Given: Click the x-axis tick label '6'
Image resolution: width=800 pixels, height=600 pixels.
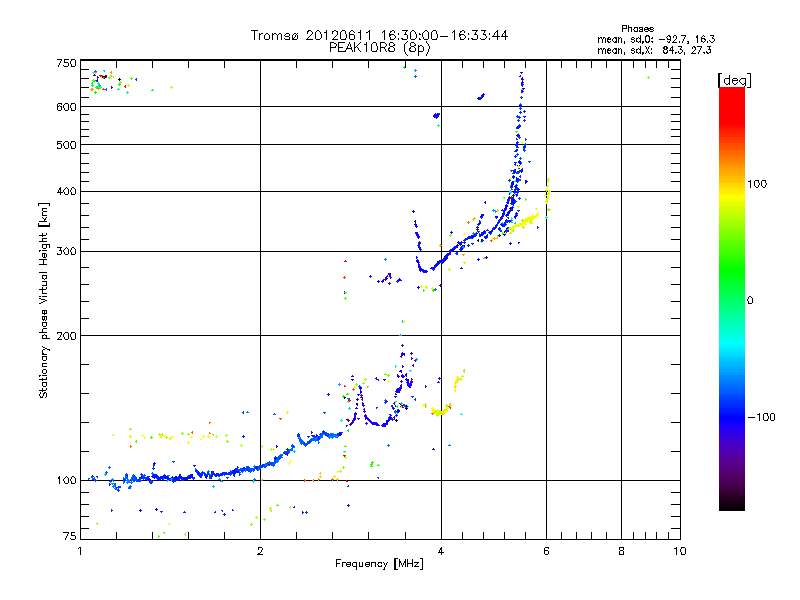Looking at the screenshot, I should 546,551.
